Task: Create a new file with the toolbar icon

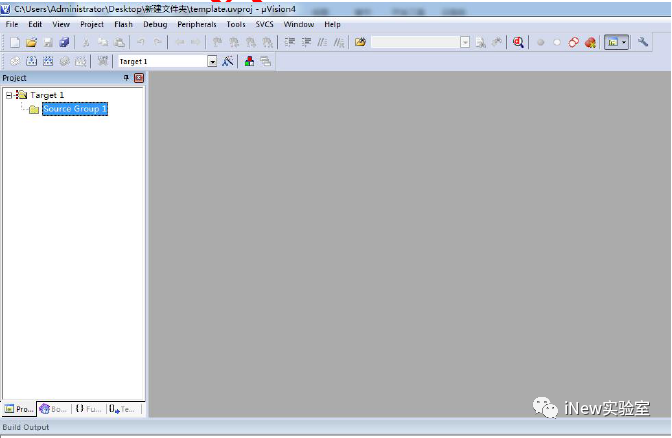Action: (15, 42)
